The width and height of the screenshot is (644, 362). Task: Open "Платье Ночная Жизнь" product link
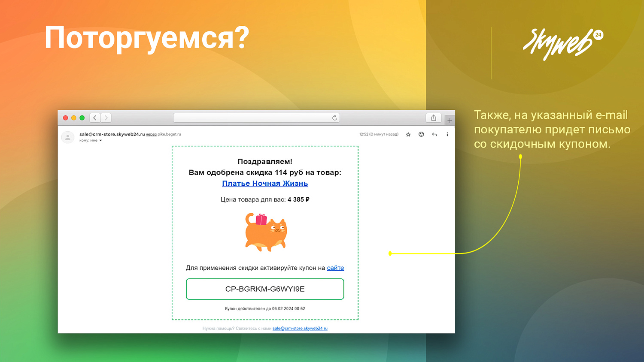pyautogui.click(x=265, y=183)
